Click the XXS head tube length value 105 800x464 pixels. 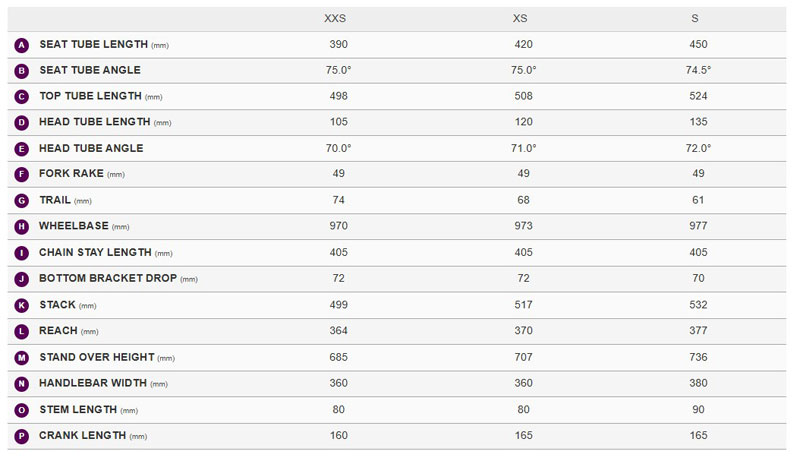coord(339,122)
